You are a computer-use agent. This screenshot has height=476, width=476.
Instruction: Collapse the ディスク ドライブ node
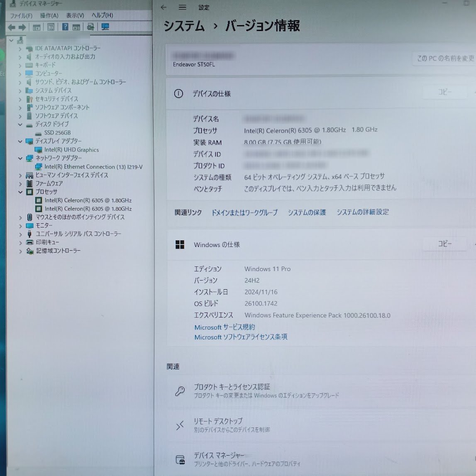coord(20,124)
